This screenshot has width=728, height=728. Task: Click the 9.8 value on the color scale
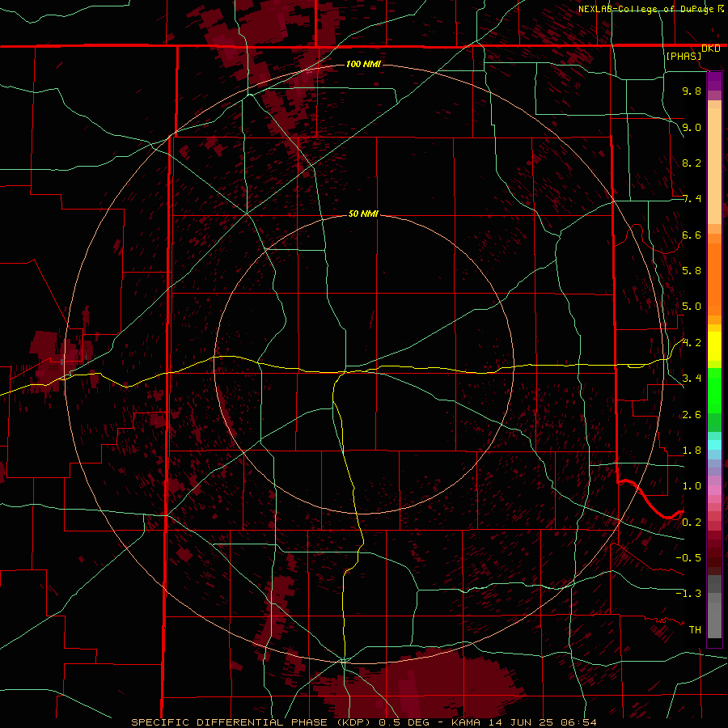click(x=692, y=91)
